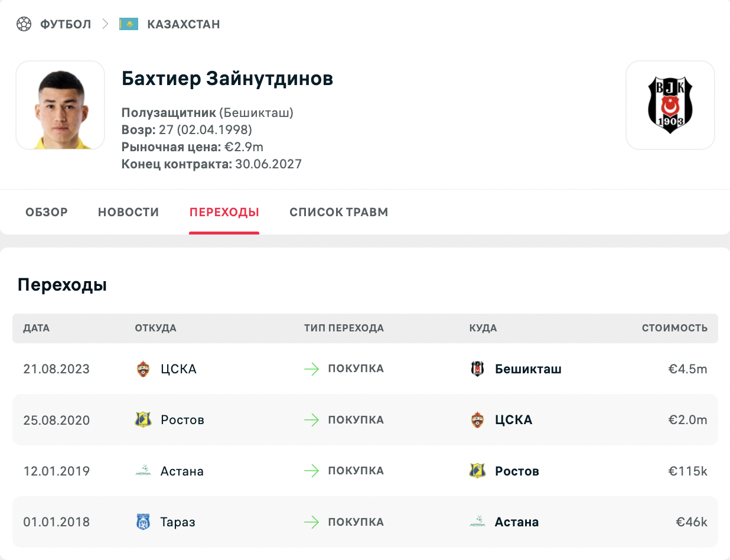Open the СПИСОК ТРАВМ tab

pyautogui.click(x=339, y=212)
